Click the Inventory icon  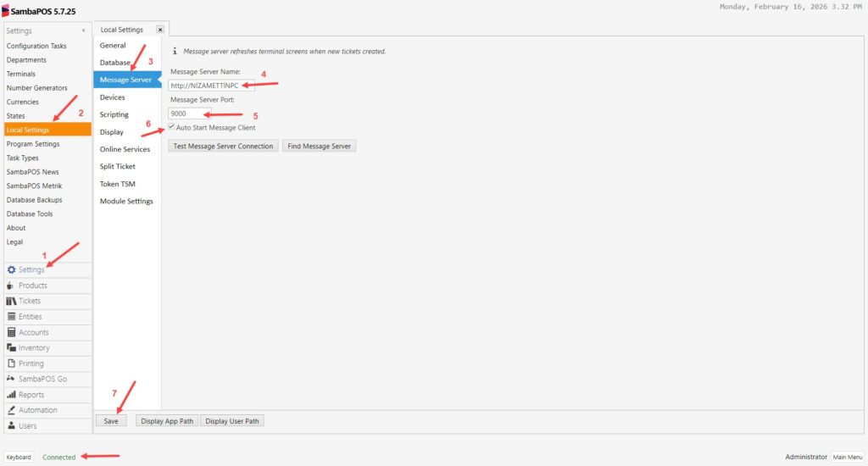coord(11,348)
